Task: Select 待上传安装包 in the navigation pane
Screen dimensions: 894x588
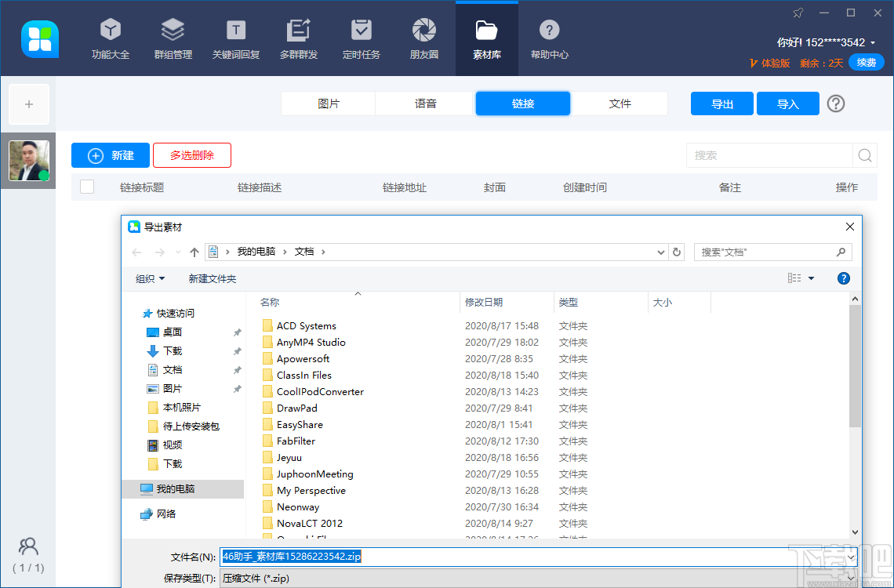Action: [191, 426]
